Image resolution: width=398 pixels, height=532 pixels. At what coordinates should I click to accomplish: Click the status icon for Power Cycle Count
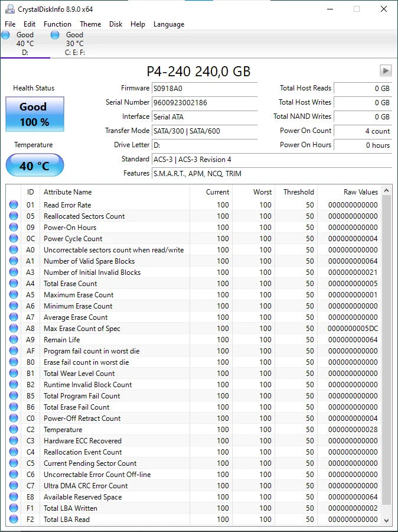click(14, 238)
